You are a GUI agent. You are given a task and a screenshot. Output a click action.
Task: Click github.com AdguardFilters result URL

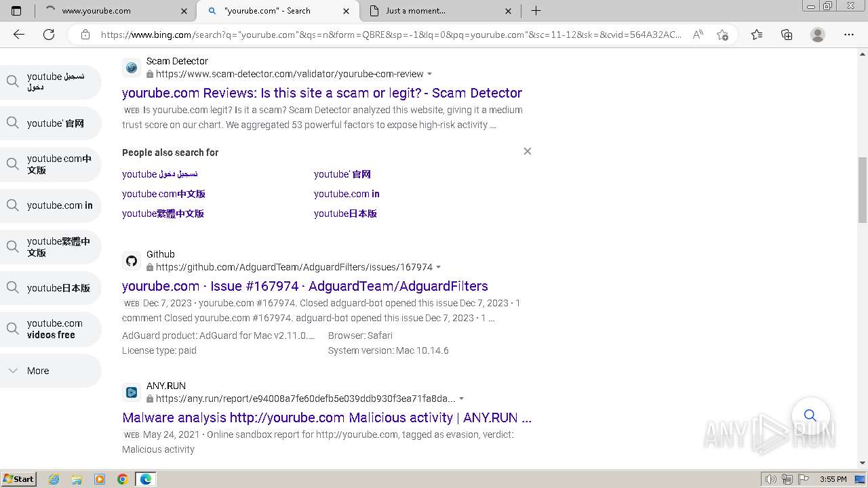pyautogui.click(x=294, y=267)
